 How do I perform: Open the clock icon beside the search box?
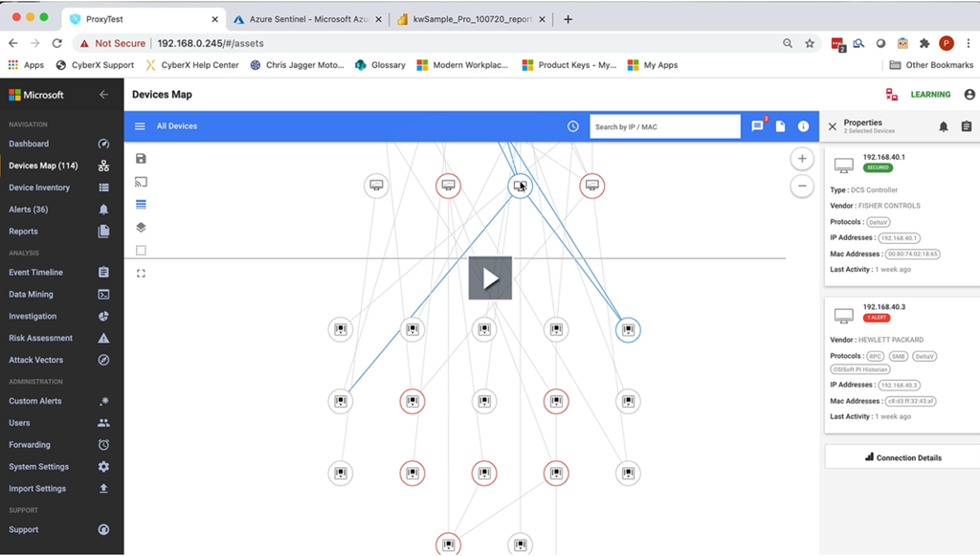pyautogui.click(x=572, y=126)
